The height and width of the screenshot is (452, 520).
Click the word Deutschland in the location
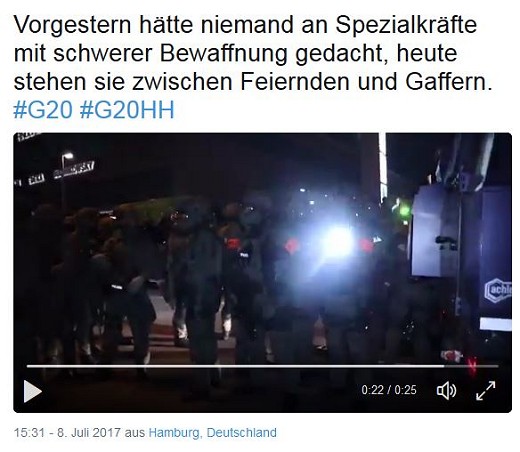[242, 433]
